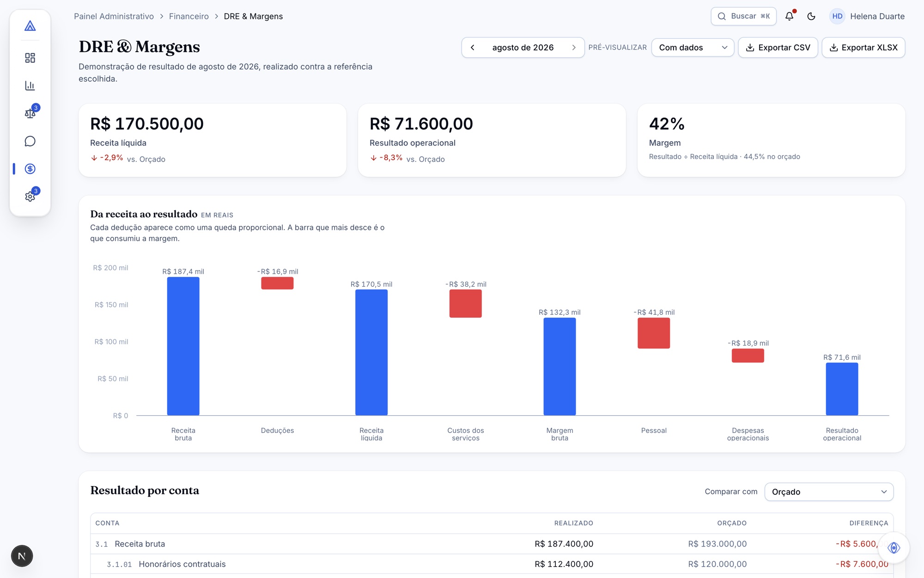Click Exportar CSV button
The width and height of the screenshot is (924, 578).
(x=778, y=48)
